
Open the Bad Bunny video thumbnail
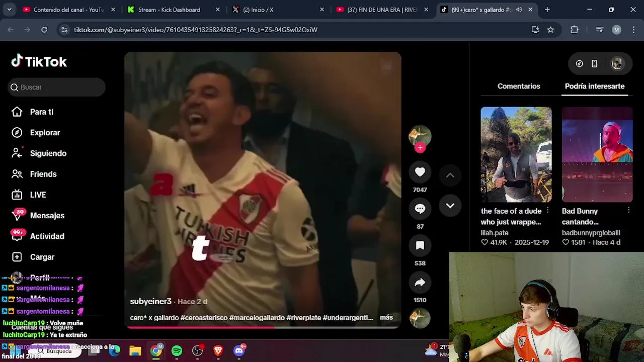pos(597,154)
